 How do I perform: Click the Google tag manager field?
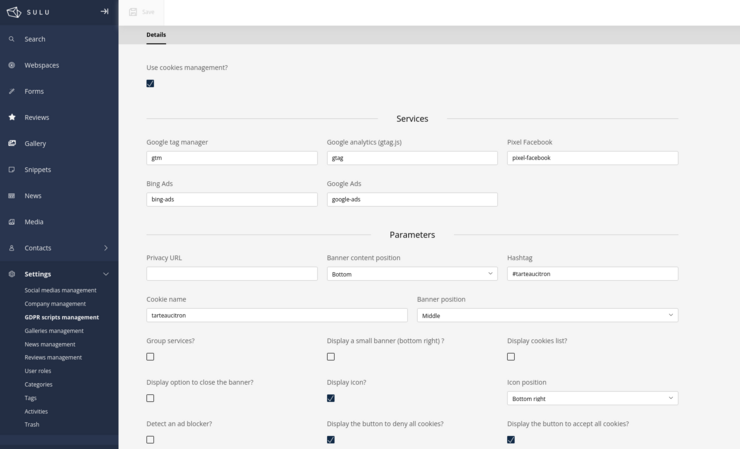[x=232, y=158]
